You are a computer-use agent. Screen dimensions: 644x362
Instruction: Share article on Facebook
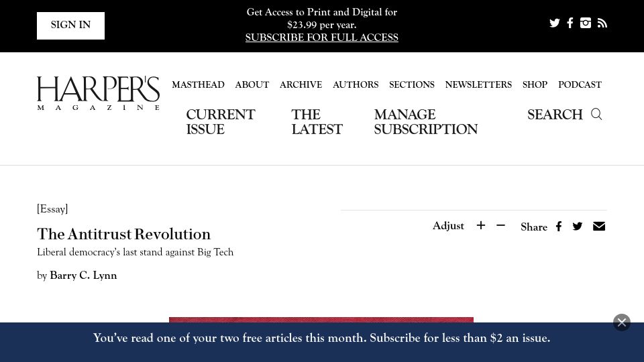(x=559, y=227)
